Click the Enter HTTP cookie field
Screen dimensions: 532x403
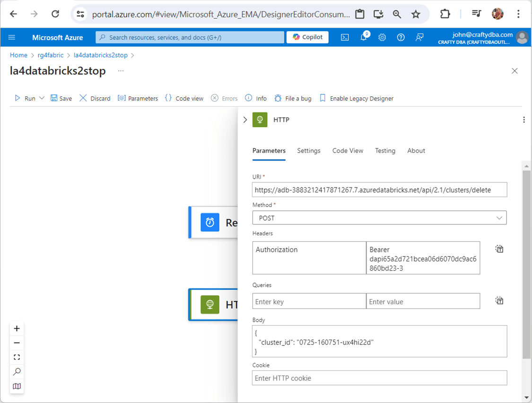379,378
